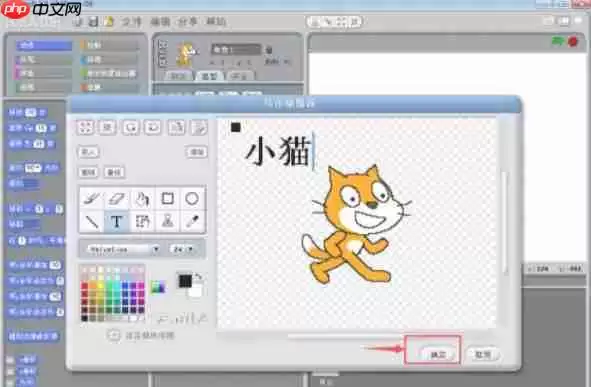The image size is (591, 387).
Task: Select the Ellipse tool
Action: pyautogui.click(x=192, y=198)
